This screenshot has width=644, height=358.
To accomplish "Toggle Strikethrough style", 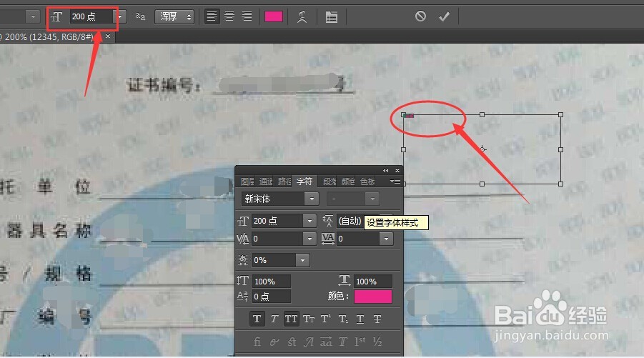I will 377,319.
